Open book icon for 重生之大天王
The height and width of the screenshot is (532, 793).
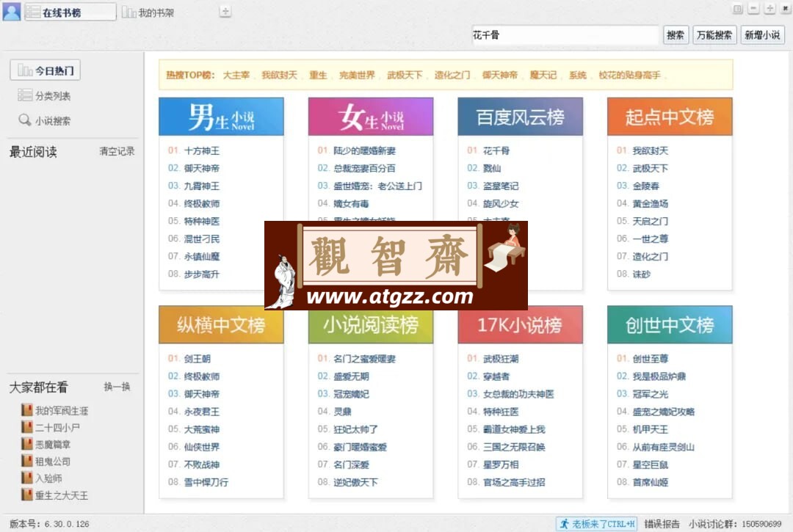point(27,495)
